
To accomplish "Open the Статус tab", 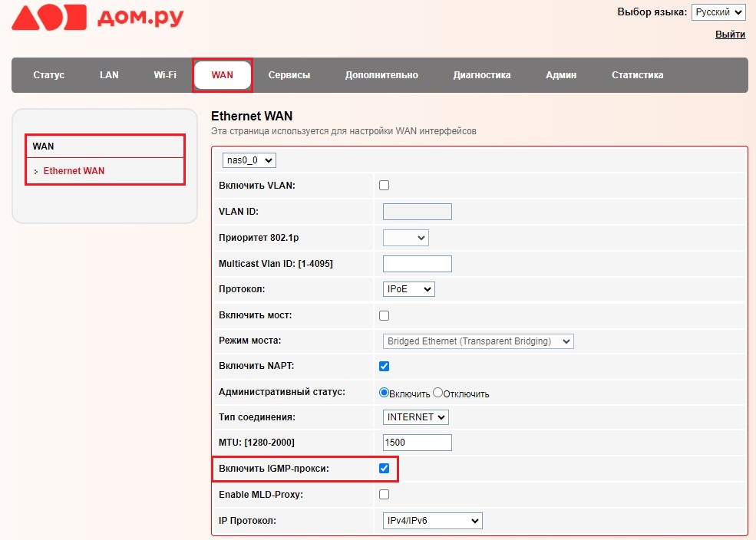I will click(x=48, y=75).
